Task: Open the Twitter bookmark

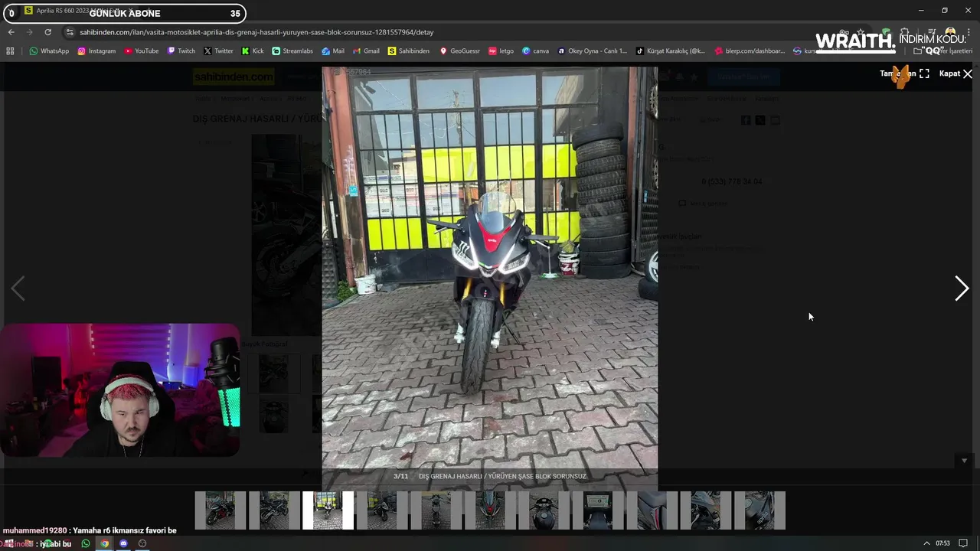Action: point(218,51)
